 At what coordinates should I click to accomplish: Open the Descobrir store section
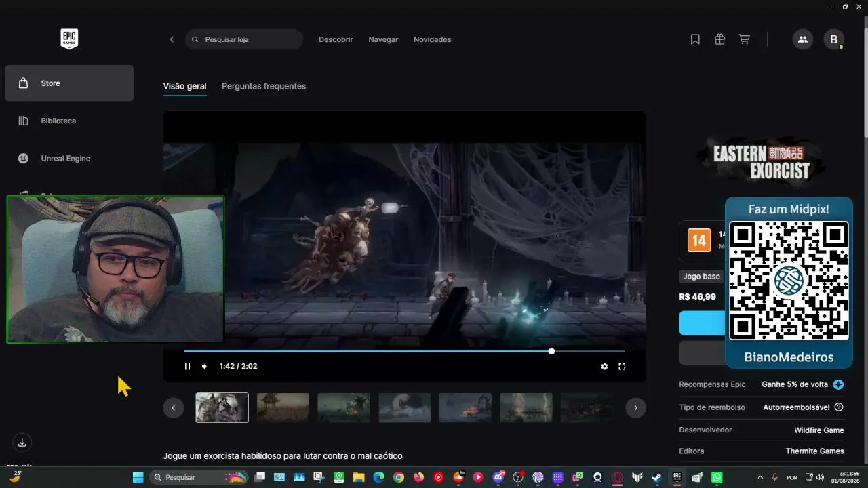[x=336, y=39]
